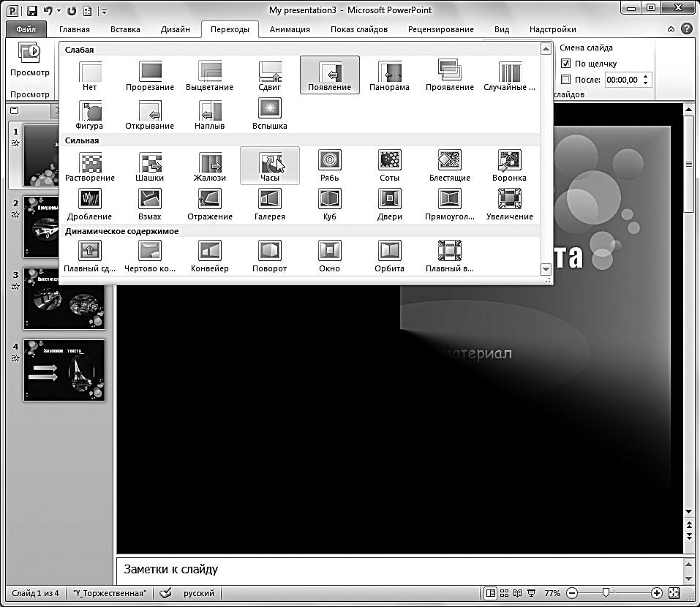The image size is (700, 607).
Task: Open the Quick Access Toolbar customize dropdown
Action: point(104,11)
